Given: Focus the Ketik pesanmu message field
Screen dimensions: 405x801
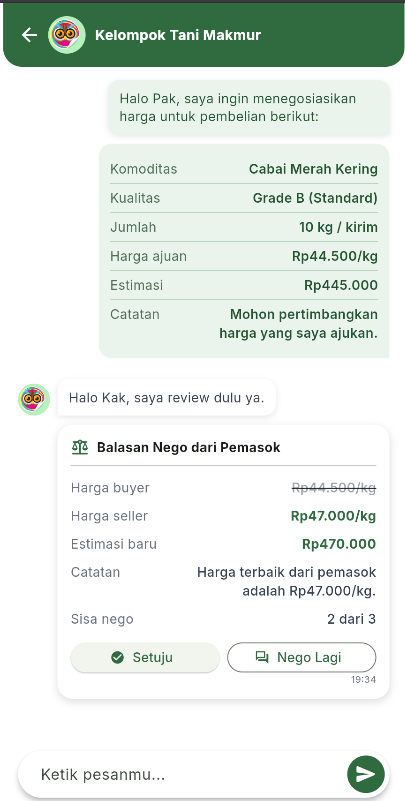Looking at the screenshot, I should (x=183, y=774).
